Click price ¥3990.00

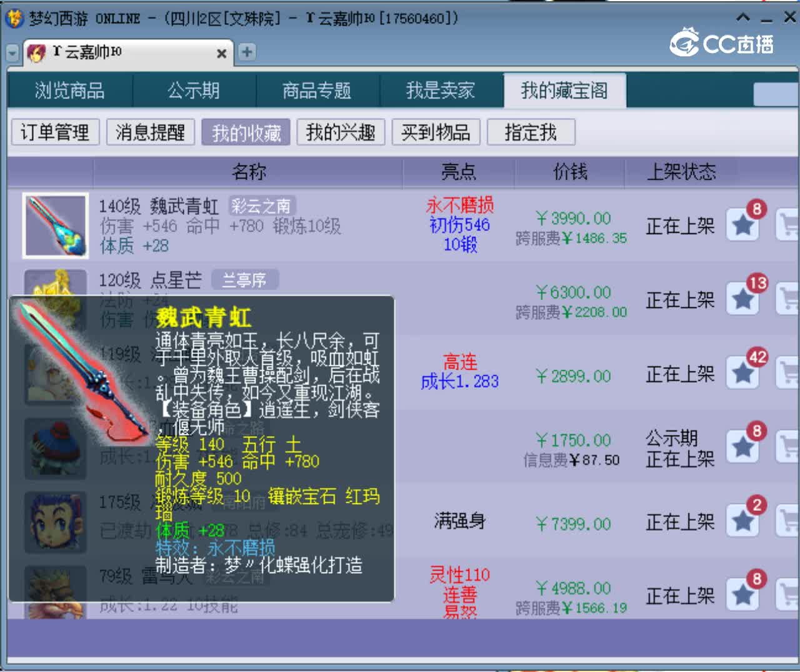click(x=573, y=219)
